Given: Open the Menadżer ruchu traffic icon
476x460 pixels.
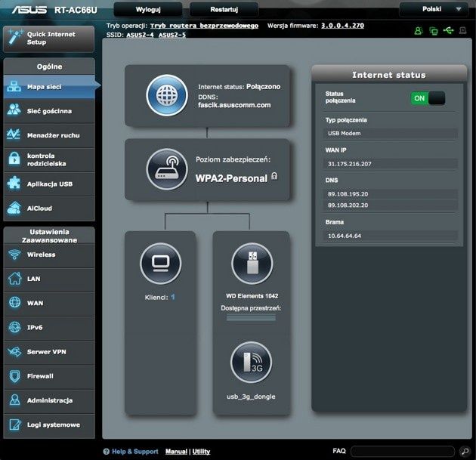Looking at the screenshot, I should pos(14,134).
